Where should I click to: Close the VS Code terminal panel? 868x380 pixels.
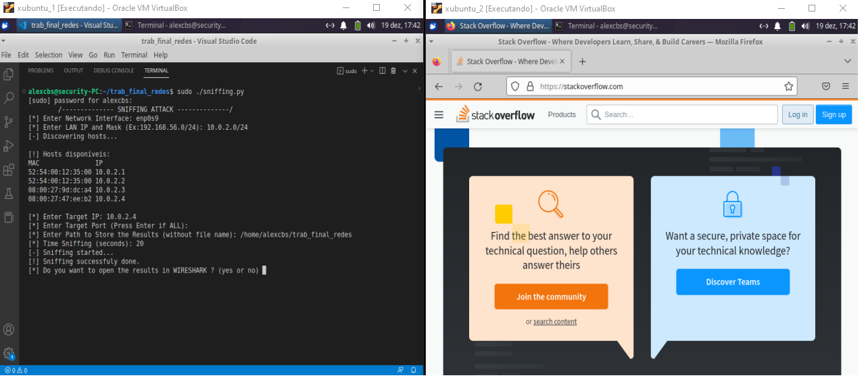tap(415, 70)
